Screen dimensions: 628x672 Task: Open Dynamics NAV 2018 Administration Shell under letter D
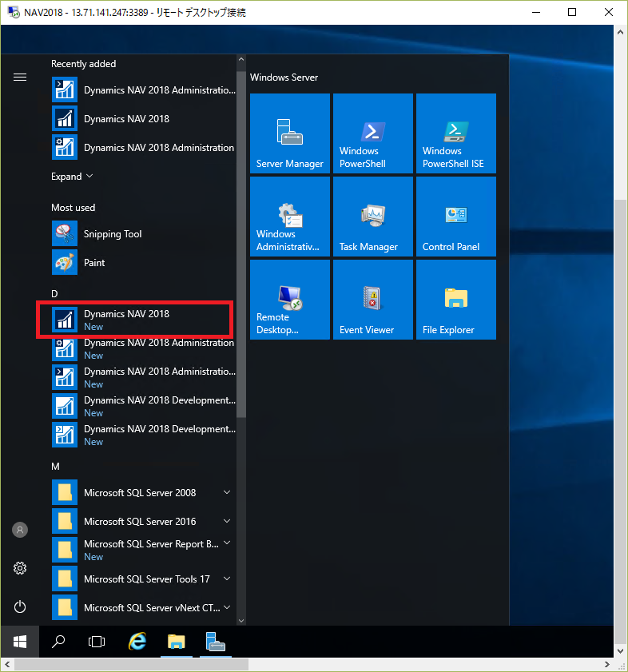pyautogui.click(x=144, y=377)
